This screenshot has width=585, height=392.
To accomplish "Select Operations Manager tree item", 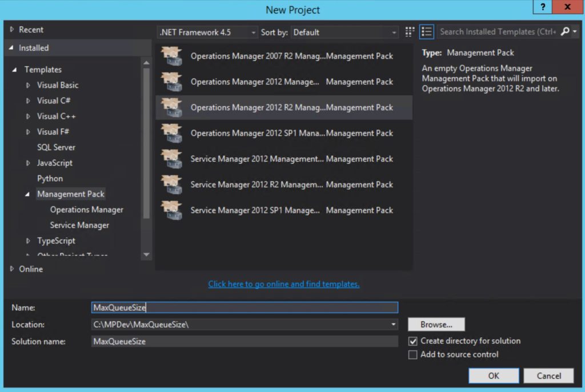I will click(87, 210).
